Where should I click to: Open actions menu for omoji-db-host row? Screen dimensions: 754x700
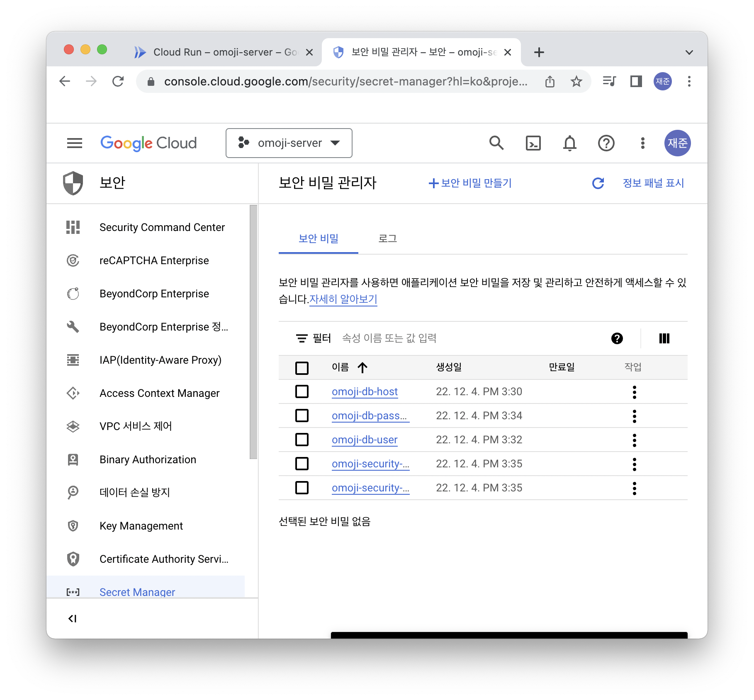coord(635,392)
